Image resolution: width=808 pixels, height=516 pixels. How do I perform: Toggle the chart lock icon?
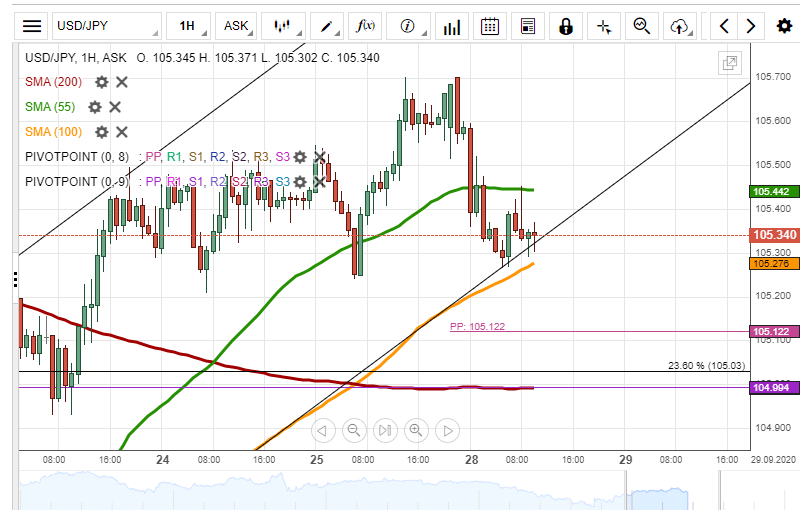(566, 26)
